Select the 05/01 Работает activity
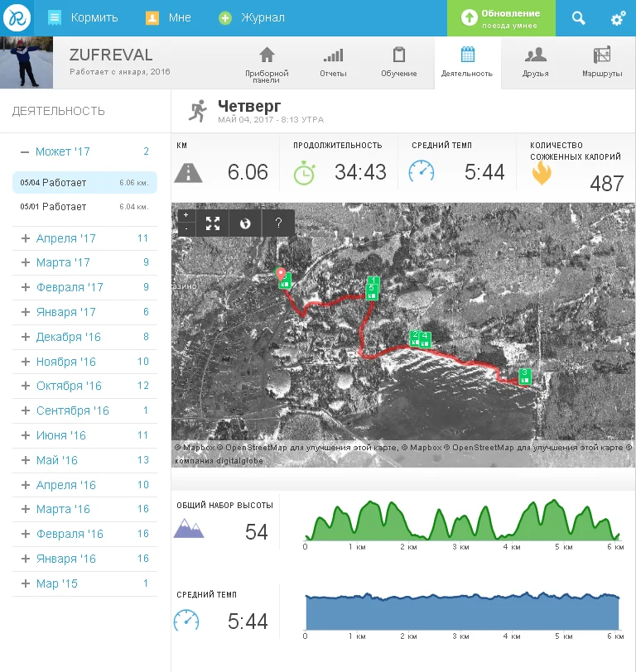The height and width of the screenshot is (672, 636). [x=84, y=207]
